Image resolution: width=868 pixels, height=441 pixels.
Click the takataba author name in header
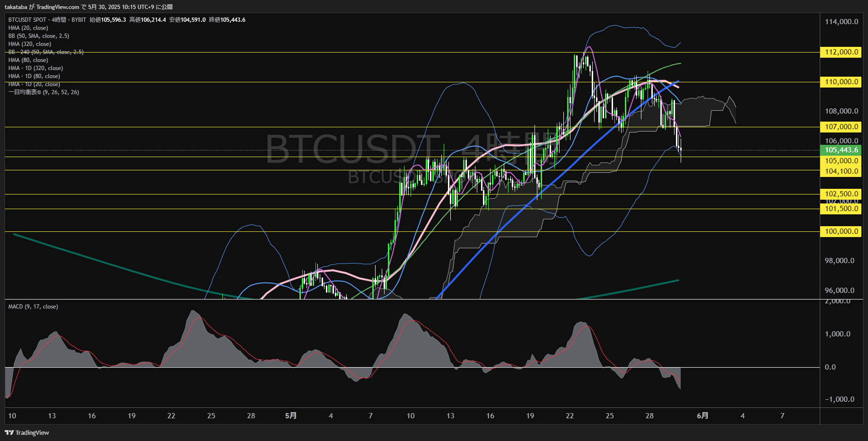pos(16,7)
